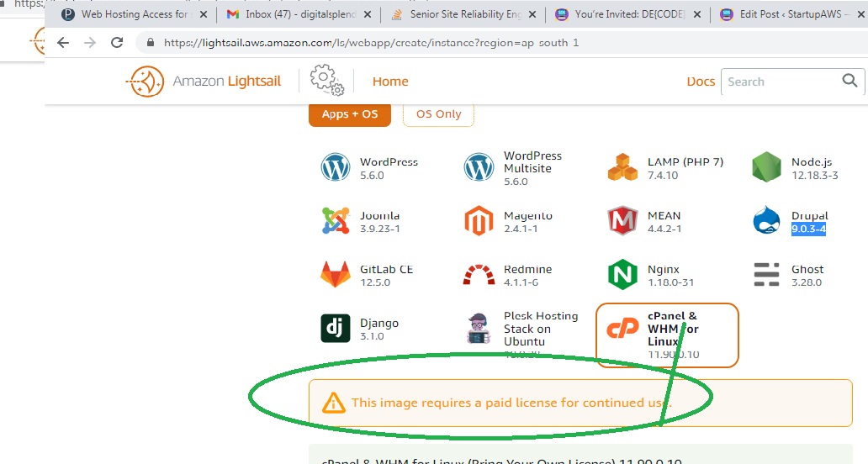
Task: Go back with browser back arrow
Action: pos(63,43)
